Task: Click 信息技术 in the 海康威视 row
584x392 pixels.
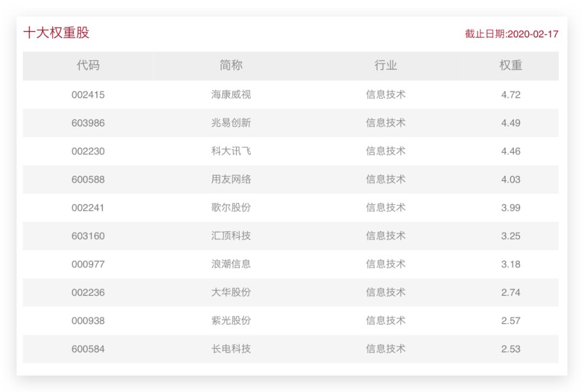Action: coord(386,95)
